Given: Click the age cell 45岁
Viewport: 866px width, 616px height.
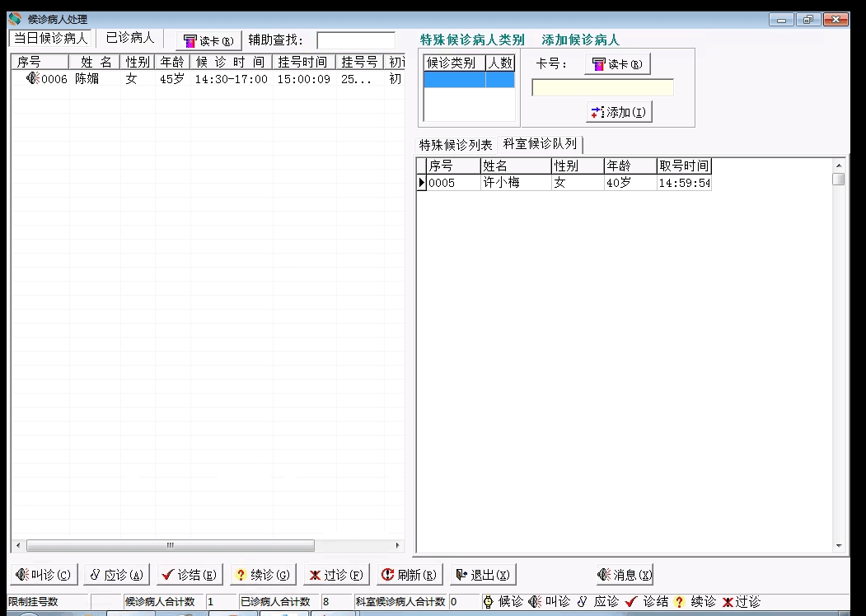Looking at the screenshot, I should click(171, 79).
